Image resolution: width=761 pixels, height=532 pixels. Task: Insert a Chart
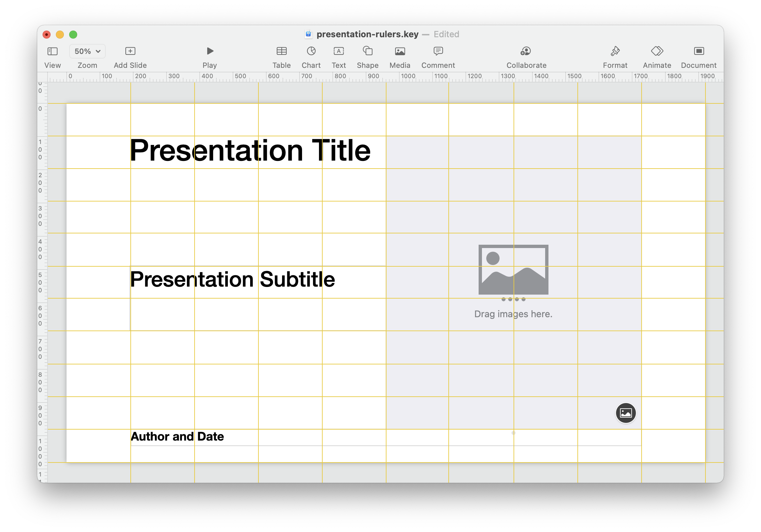tap(311, 52)
